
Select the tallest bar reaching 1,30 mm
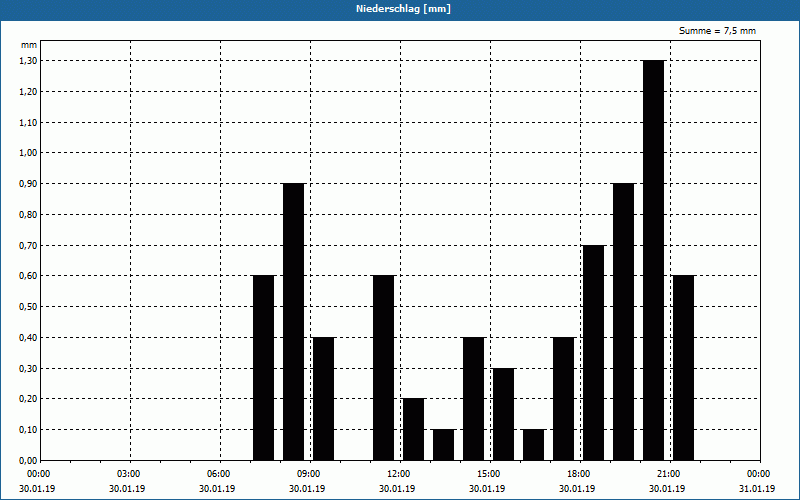pos(654,260)
